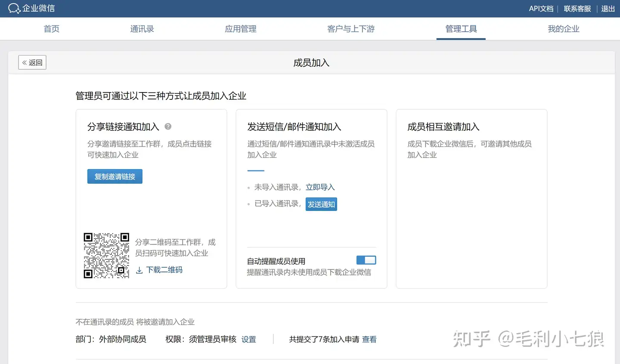Image resolution: width=620 pixels, height=364 pixels.
Task: Log out using the 退出 link
Action: coord(608,9)
